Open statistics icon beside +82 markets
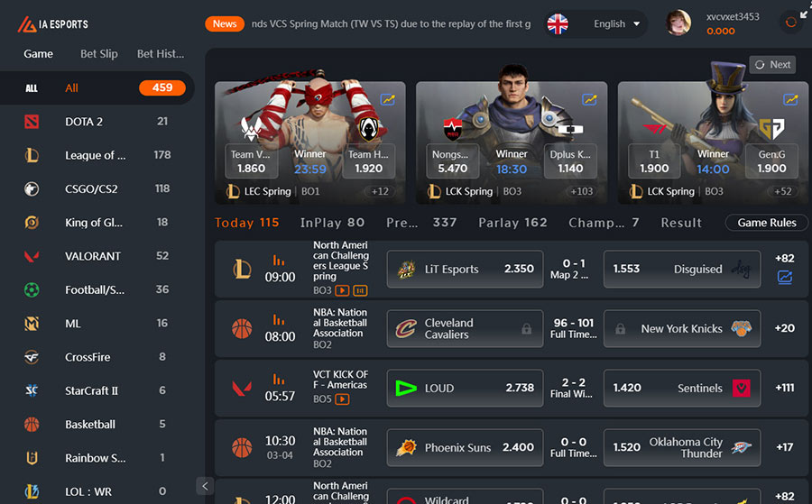812x504 pixels. coord(785,278)
